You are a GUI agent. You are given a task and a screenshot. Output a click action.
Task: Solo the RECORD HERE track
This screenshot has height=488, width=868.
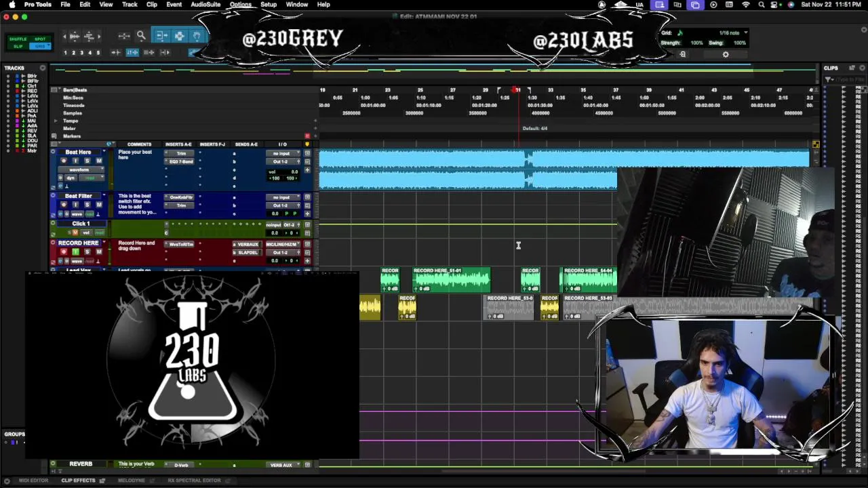click(x=87, y=252)
